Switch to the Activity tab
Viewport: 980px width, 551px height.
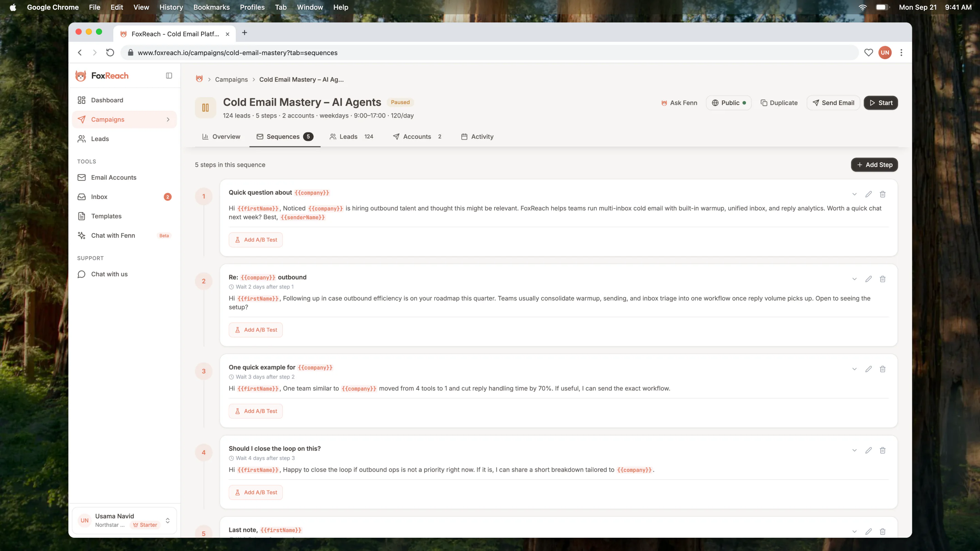point(477,136)
